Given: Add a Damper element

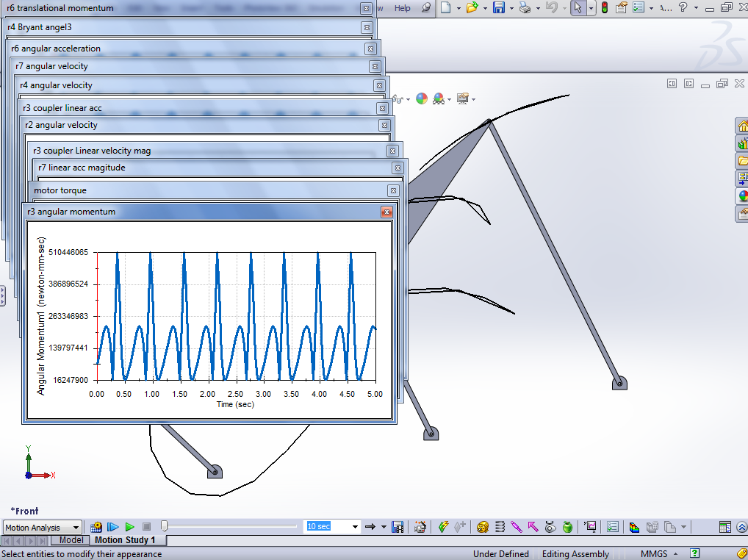Looking at the screenshot, I should pos(517,527).
